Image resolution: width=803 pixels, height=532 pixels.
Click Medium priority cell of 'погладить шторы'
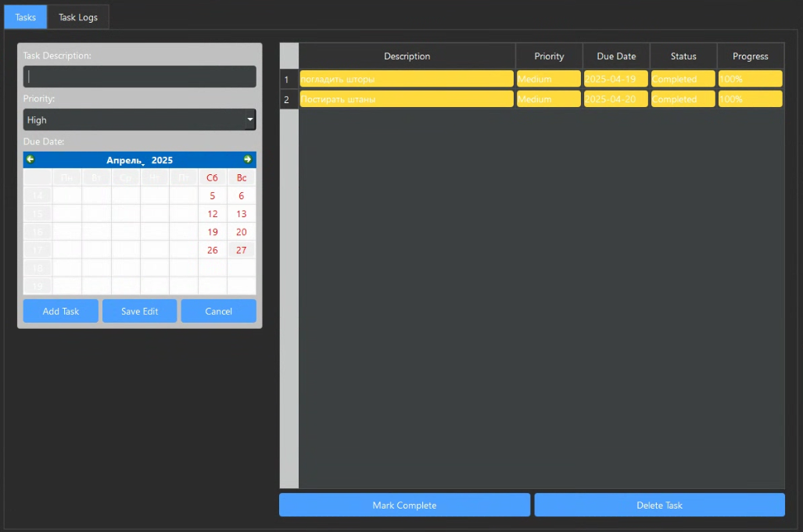tap(549, 79)
